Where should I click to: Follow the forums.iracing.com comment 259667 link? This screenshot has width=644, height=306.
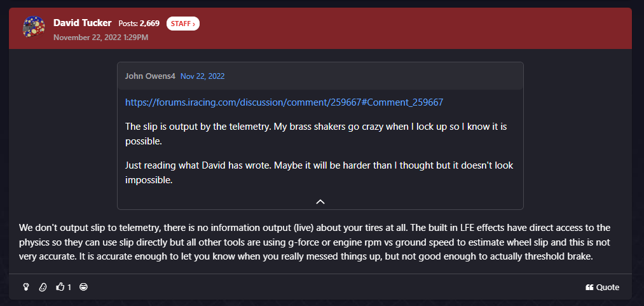(x=284, y=102)
